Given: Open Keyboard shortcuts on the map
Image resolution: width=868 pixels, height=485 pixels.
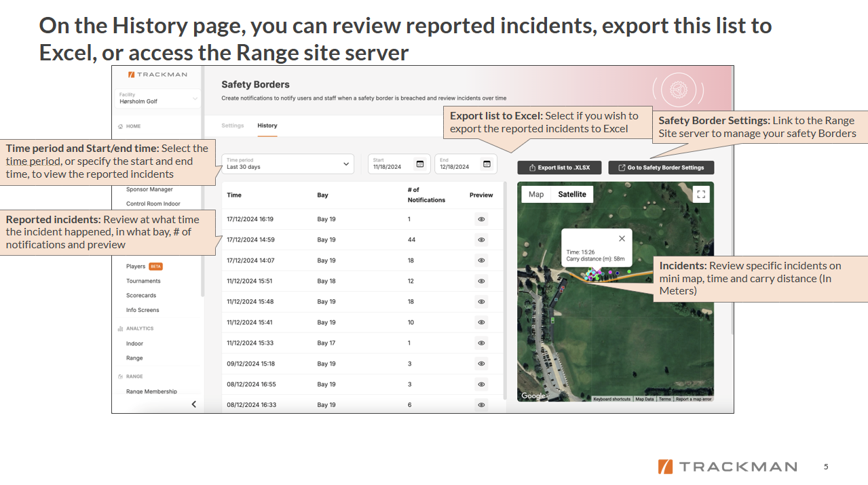Looking at the screenshot, I should tap(611, 399).
